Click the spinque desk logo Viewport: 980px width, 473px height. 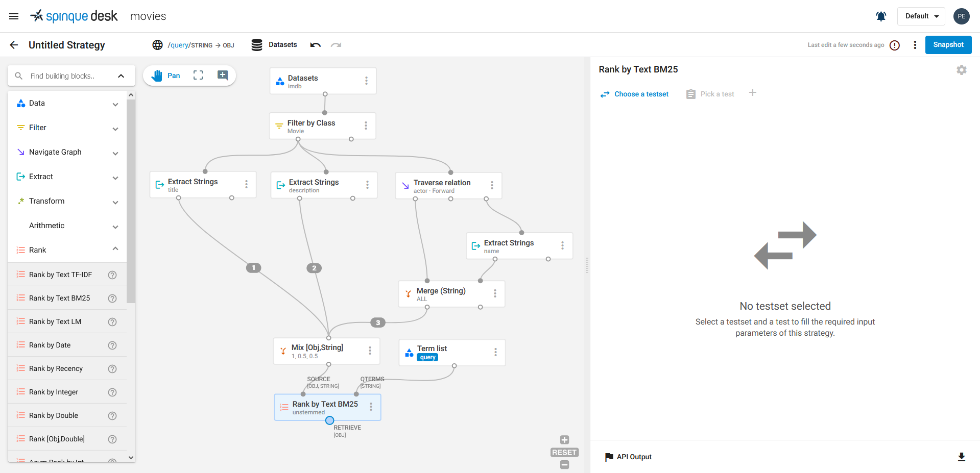(x=74, y=16)
